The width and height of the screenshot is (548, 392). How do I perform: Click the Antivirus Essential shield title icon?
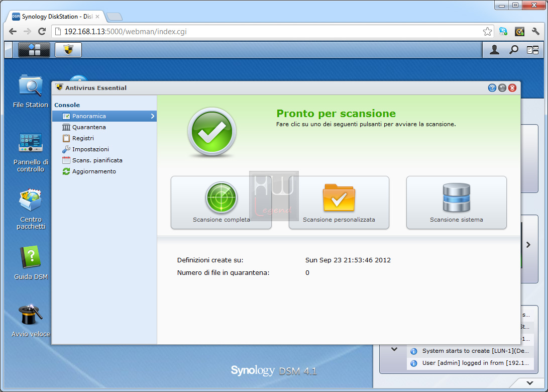59,87
